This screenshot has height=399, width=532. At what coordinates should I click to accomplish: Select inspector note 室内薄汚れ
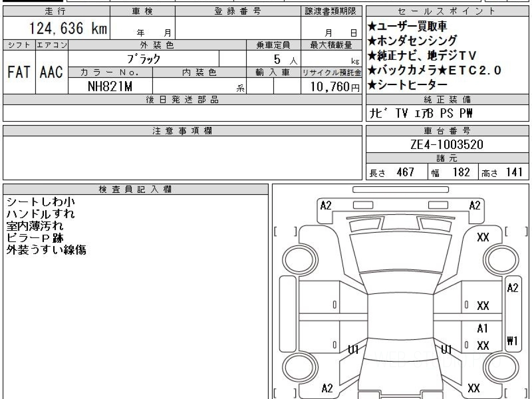[35, 226]
